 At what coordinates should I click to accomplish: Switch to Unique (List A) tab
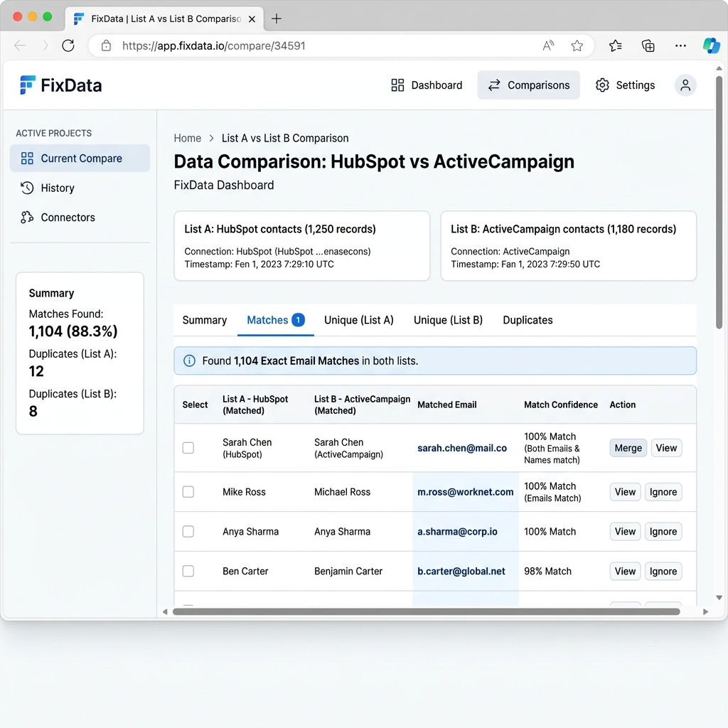pyautogui.click(x=358, y=320)
